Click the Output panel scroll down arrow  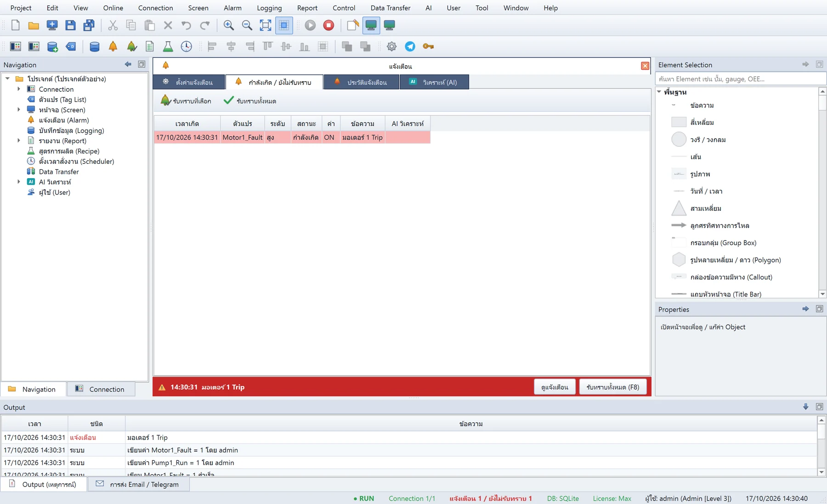point(821,472)
